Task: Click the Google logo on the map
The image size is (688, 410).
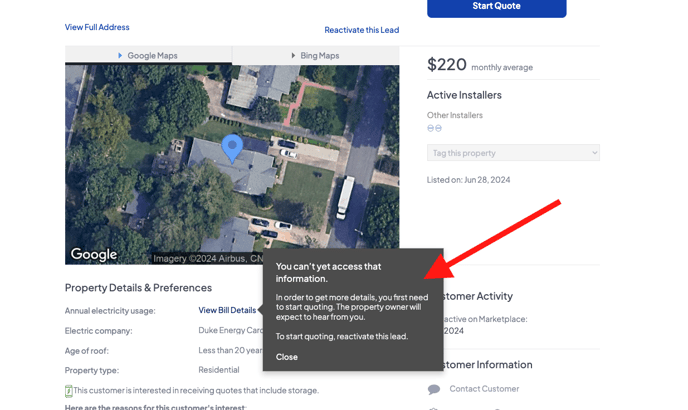Action: [94, 254]
